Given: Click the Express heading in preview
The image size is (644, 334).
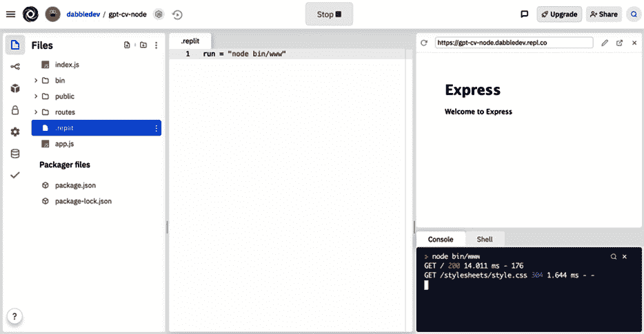Looking at the screenshot, I should 473,90.
